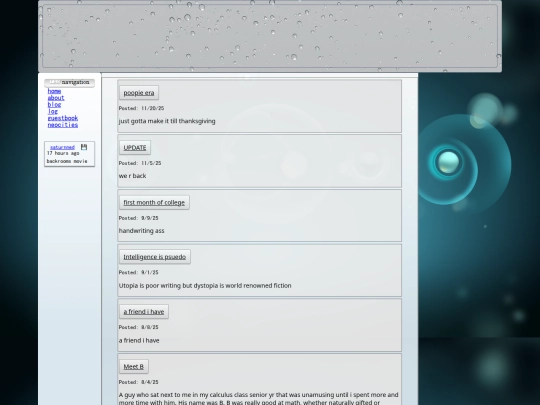The height and width of the screenshot is (405, 540).
Task: Click the "we r back" text
Action: coord(133,176)
